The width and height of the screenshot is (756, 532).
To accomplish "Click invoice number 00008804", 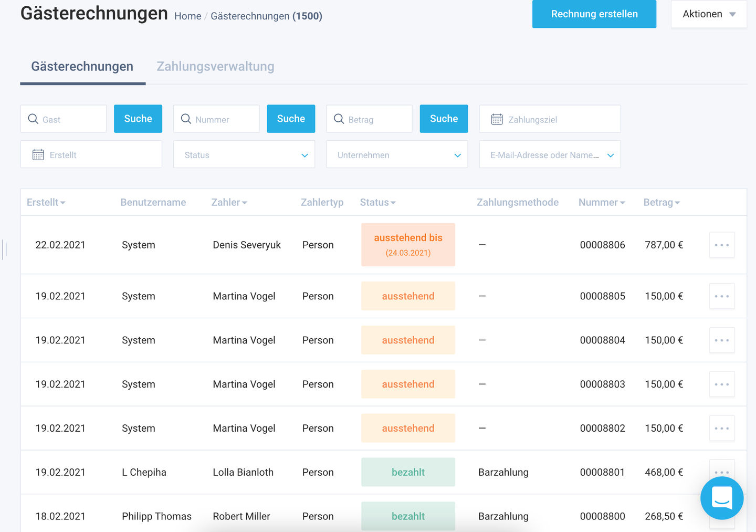I will [602, 340].
